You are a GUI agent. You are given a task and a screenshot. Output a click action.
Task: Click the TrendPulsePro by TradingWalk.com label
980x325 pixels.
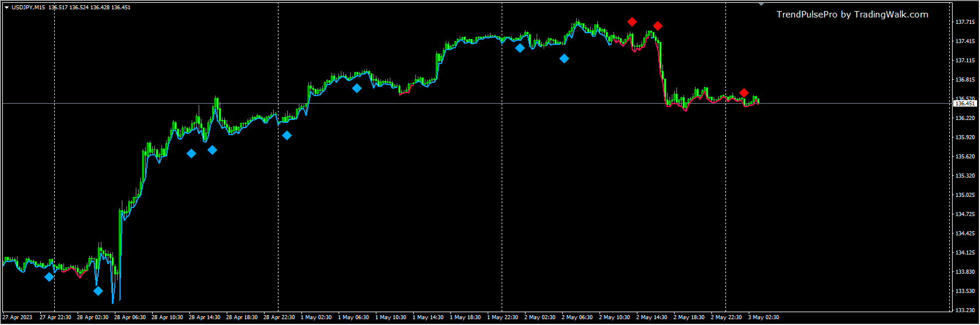click(852, 15)
